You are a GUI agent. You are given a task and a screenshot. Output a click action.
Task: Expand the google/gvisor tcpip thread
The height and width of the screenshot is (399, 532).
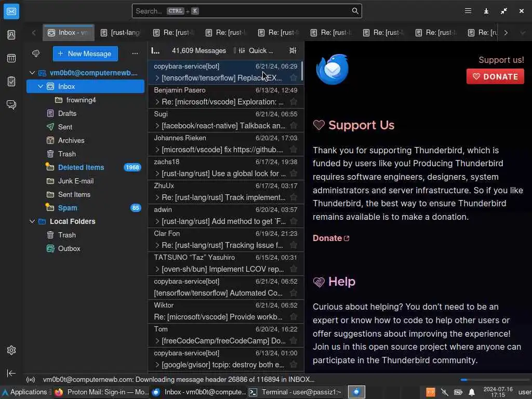click(x=157, y=365)
